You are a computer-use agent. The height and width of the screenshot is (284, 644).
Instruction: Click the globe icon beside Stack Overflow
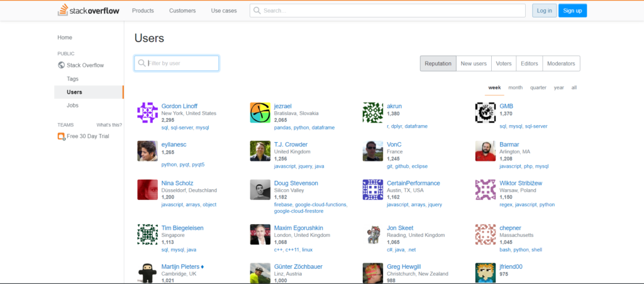[x=61, y=65]
